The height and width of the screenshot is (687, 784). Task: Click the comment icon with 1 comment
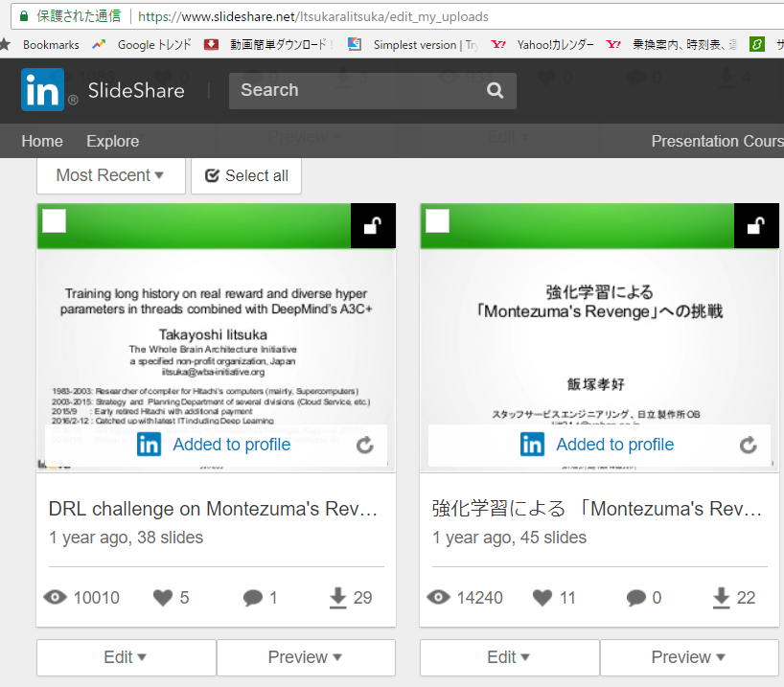pyautogui.click(x=252, y=598)
